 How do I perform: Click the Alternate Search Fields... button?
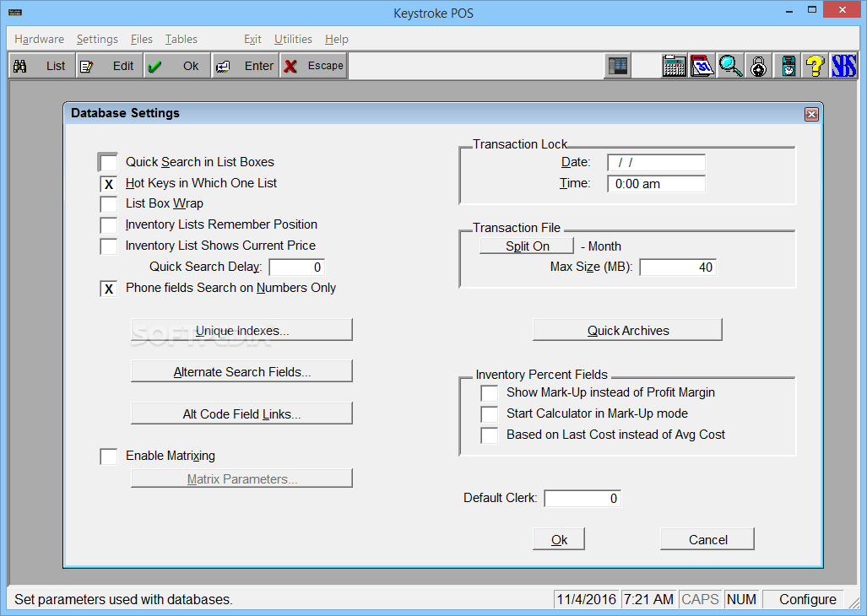click(x=241, y=371)
